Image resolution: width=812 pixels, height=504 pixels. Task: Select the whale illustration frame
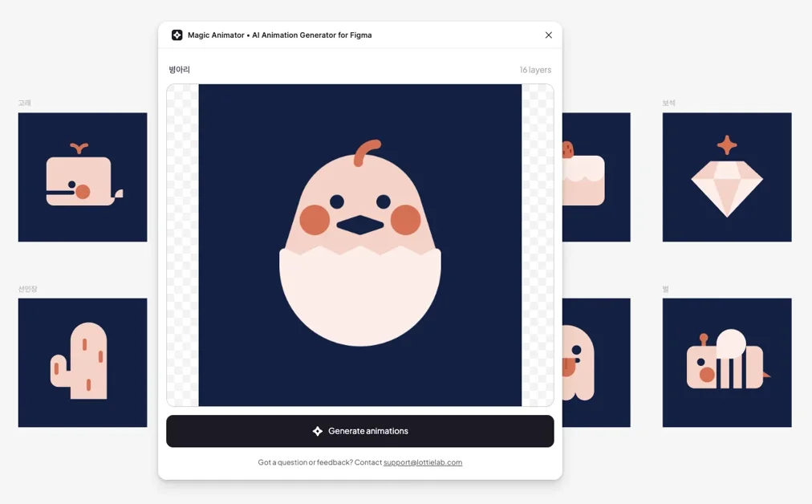[x=83, y=177]
